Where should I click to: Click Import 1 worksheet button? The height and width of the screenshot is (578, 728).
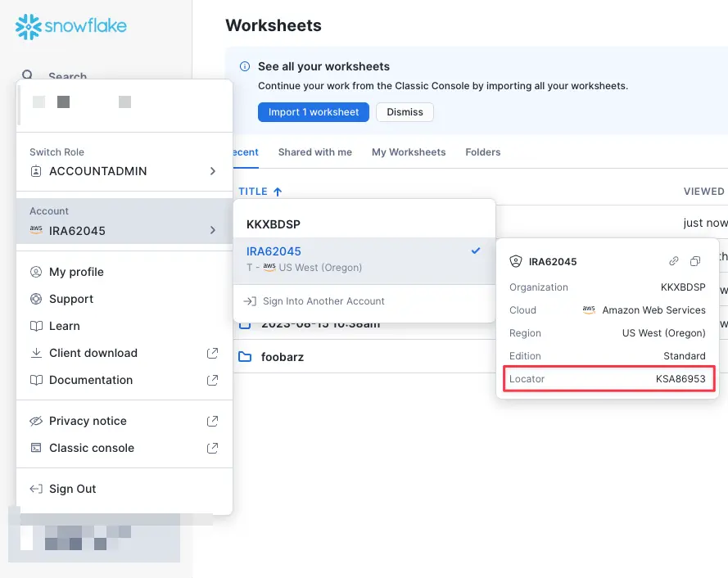314,112
